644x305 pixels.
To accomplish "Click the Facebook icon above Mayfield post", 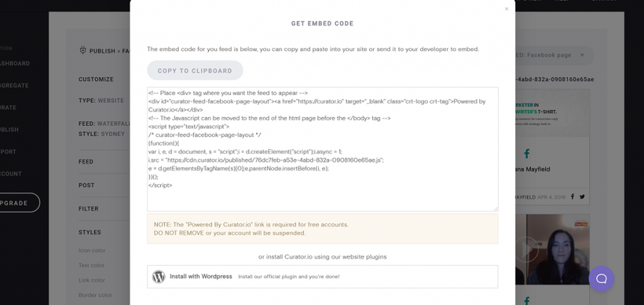I will [x=527, y=154].
